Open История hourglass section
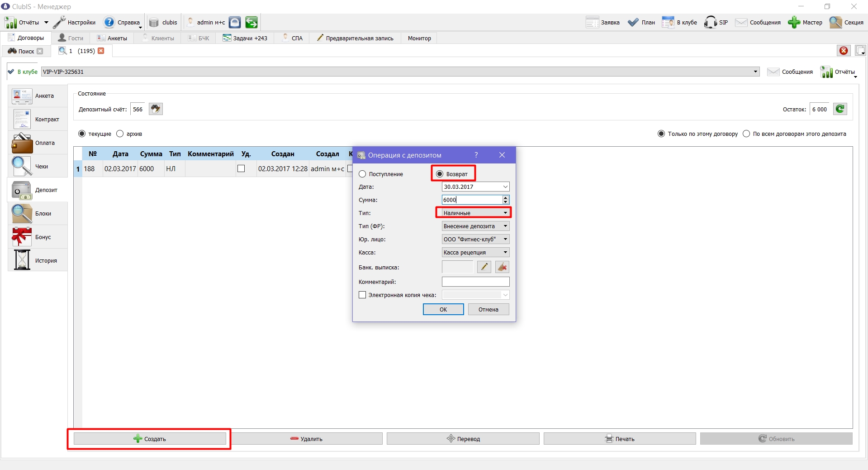 [38, 260]
